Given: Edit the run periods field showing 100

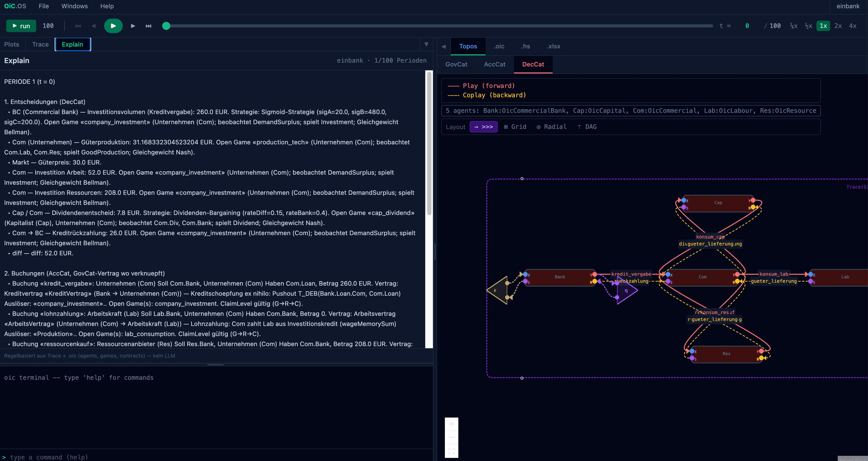Looking at the screenshot, I should [48, 26].
